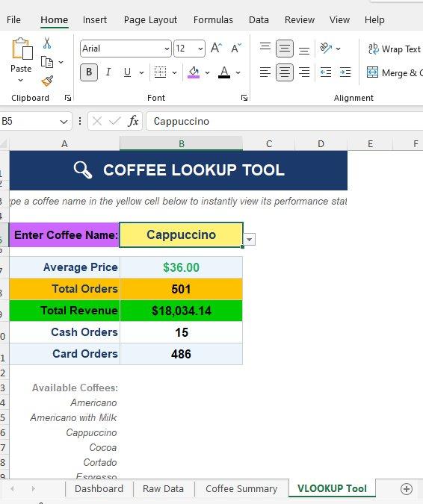
Task: Click the Paste button
Action: (21, 60)
